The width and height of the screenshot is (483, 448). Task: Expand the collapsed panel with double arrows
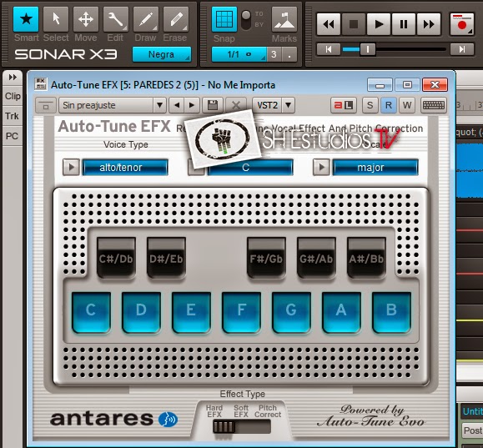(13, 77)
